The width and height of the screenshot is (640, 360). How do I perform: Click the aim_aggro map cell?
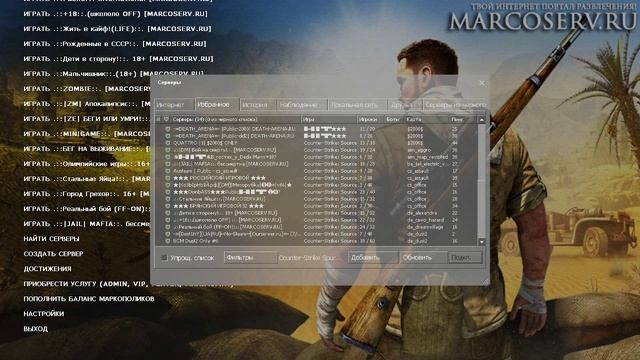(x=419, y=150)
